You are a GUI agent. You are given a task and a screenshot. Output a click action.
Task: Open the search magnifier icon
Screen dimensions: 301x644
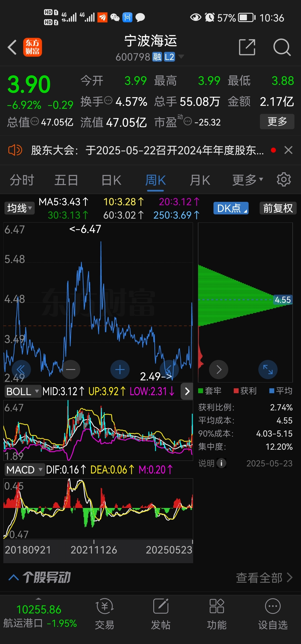tap(282, 47)
